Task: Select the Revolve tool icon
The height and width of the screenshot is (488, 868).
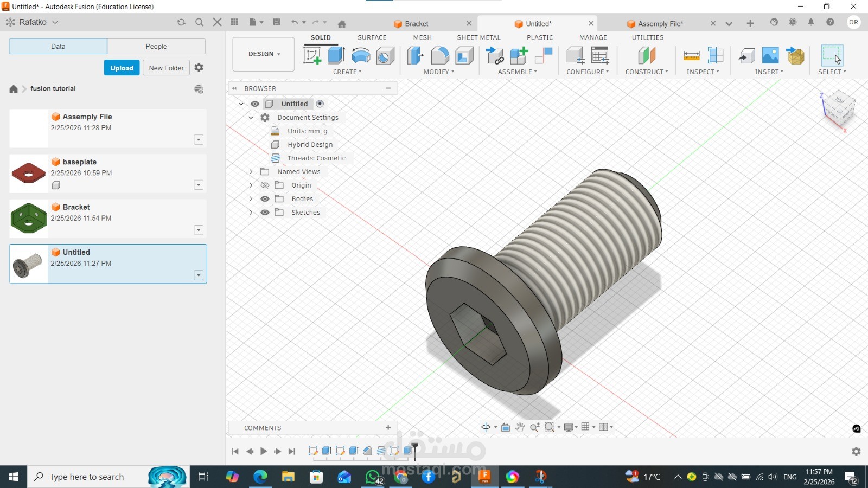Action: click(x=361, y=55)
